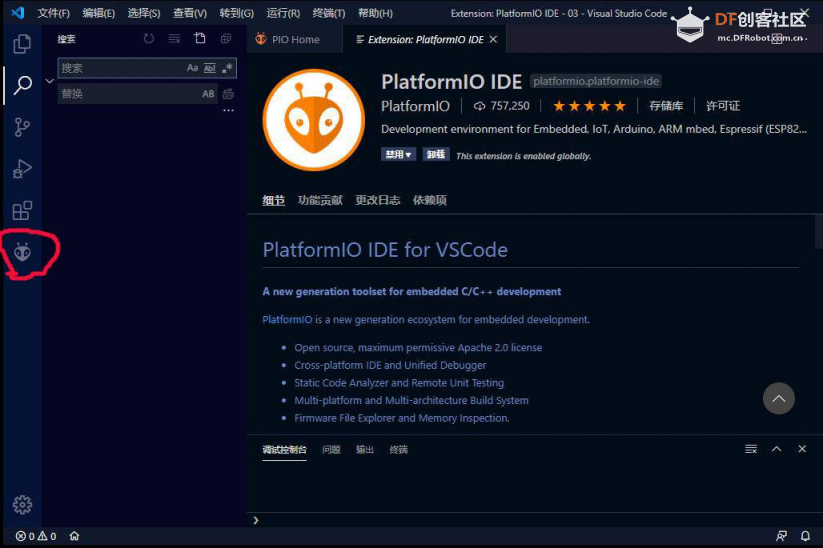Toggle Preserve Case in replace box
Image resolution: width=823 pixels, height=548 pixels.
(x=208, y=94)
